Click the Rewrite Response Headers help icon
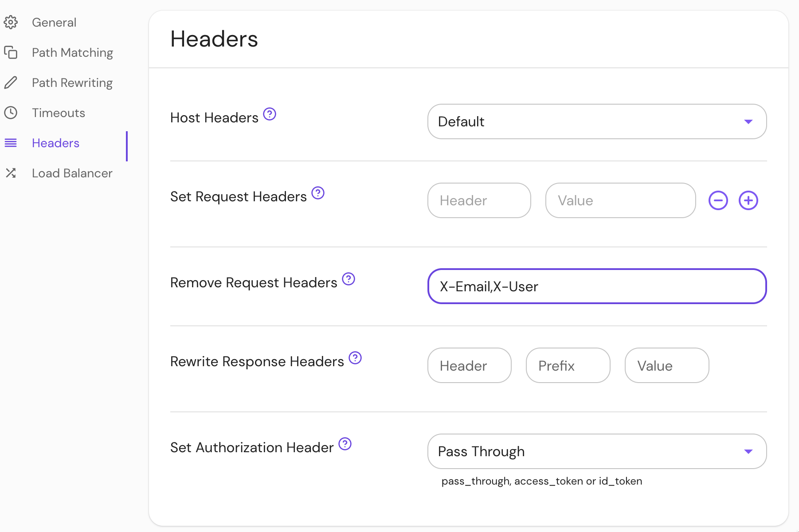This screenshot has width=799, height=532. click(355, 358)
